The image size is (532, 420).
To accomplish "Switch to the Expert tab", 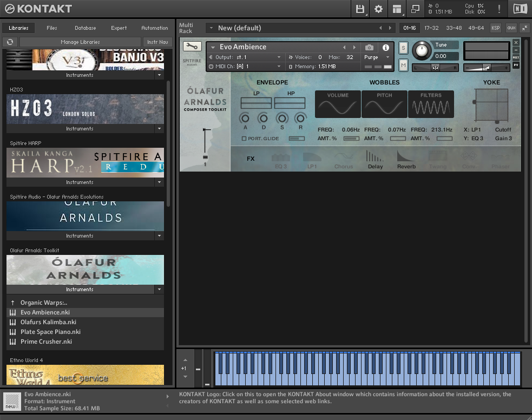I will pos(119,28).
